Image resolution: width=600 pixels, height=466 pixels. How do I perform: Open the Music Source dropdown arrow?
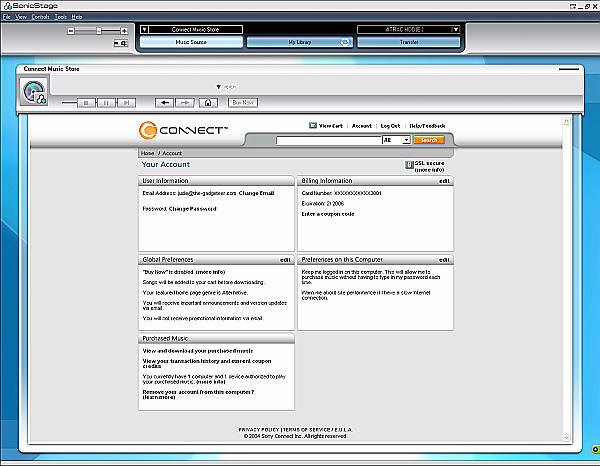pos(144,30)
